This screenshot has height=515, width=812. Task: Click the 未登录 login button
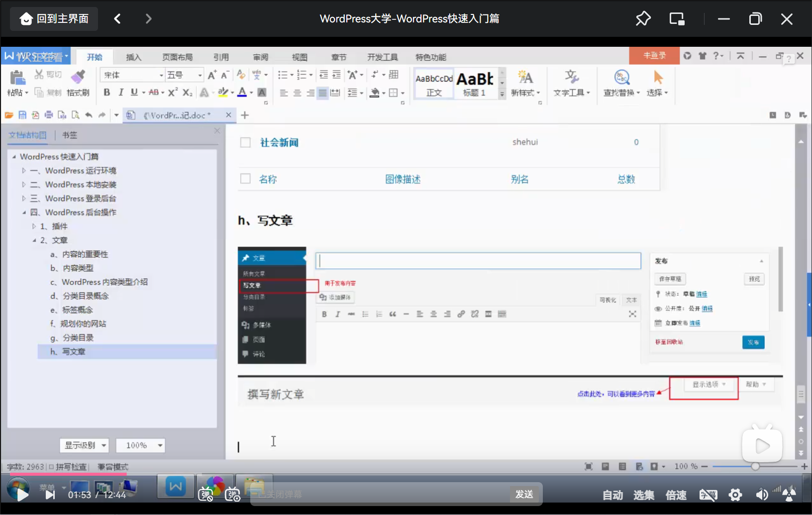654,56
